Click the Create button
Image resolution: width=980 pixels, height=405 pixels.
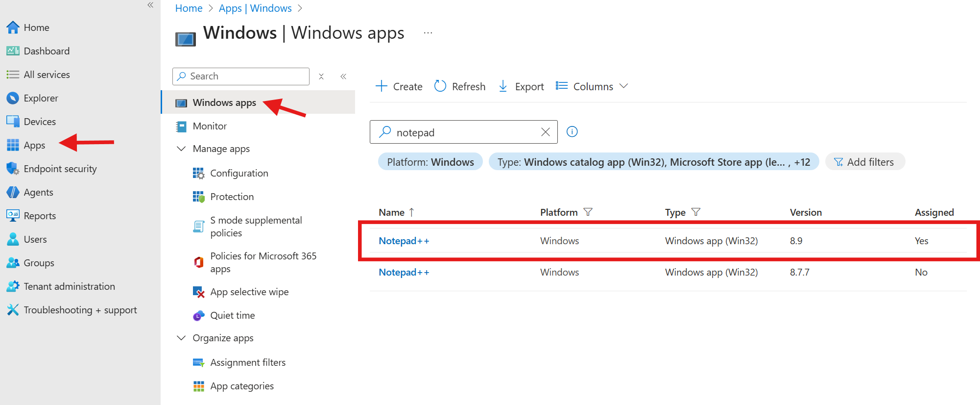399,86
